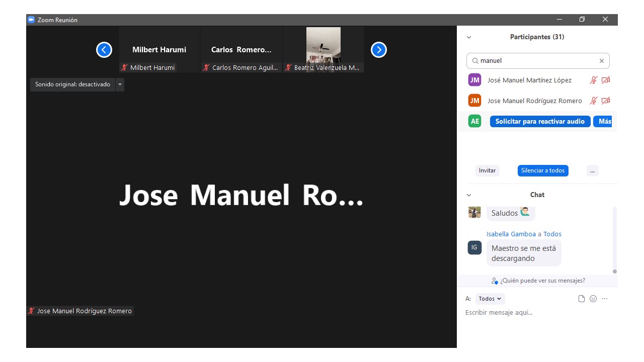
Task: Click muted microphone icon for Martínez López
Action: pyautogui.click(x=594, y=80)
